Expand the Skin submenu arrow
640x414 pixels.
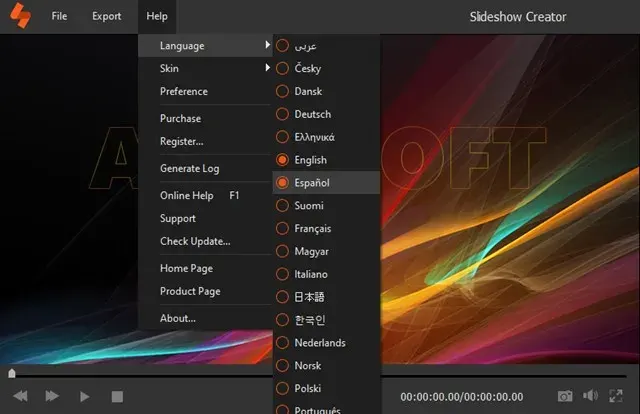(x=267, y=67)
